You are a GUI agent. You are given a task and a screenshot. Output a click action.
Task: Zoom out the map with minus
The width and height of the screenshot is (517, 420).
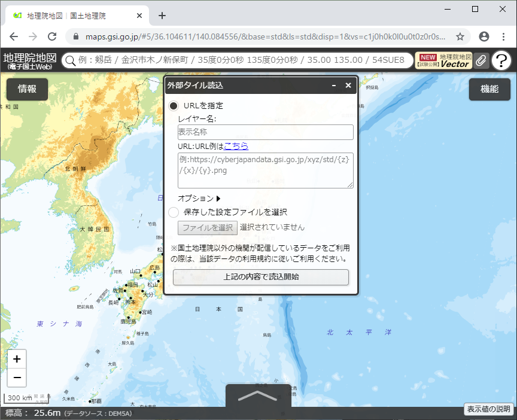(x=17, y=378)
